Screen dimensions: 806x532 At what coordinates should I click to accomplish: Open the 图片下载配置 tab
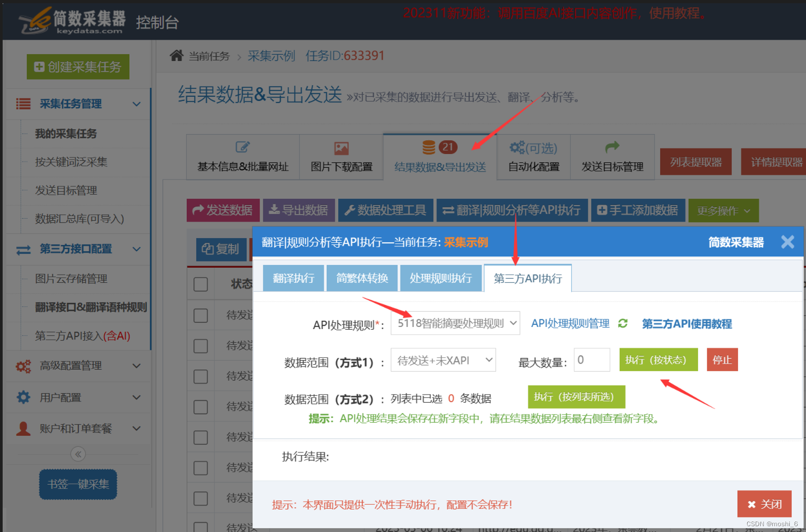coord(341,157)
